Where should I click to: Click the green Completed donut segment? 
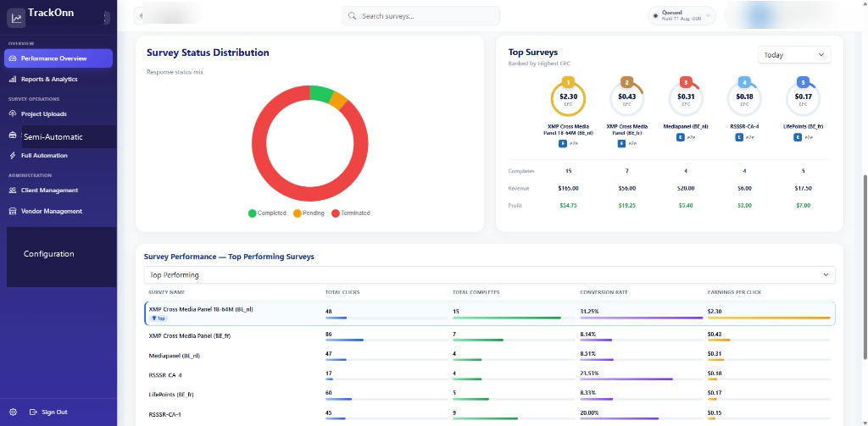[321, 93]
